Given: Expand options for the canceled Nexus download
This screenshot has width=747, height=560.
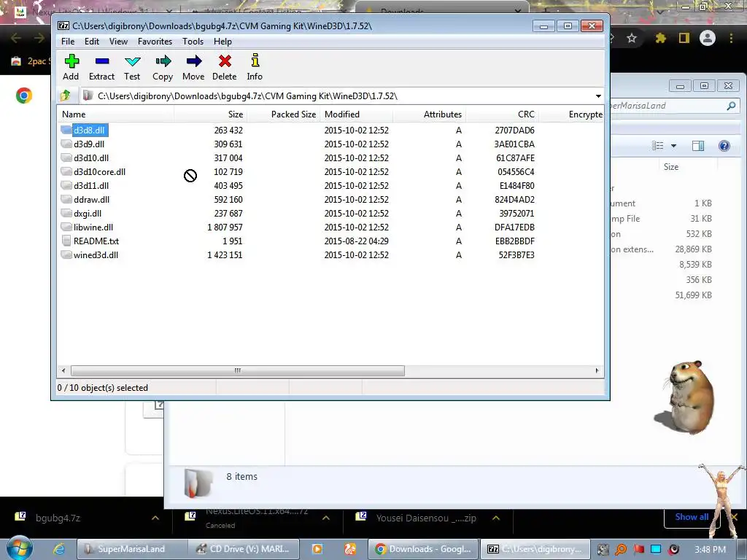Looking at the screenshot, I should coord(326,518).
